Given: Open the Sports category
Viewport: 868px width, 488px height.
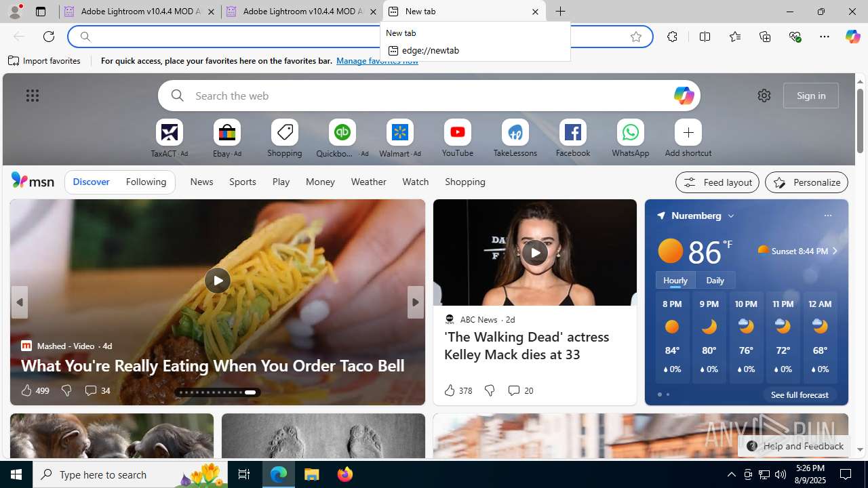Looking at the screenshot, I should 243,182.
